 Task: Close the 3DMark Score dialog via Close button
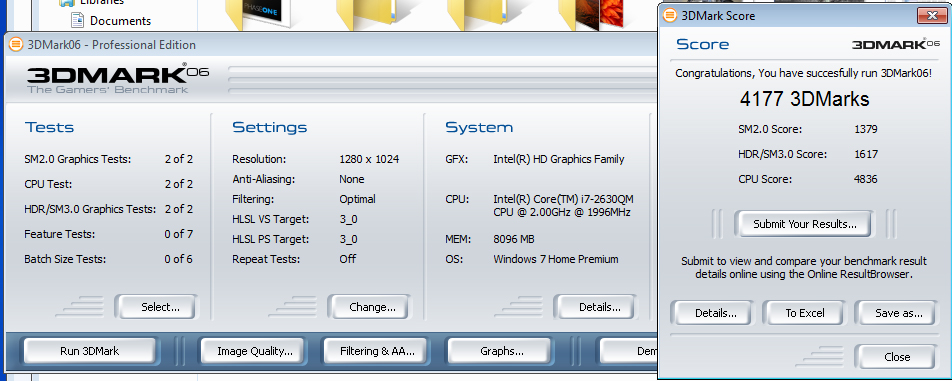tap(896, 357)
